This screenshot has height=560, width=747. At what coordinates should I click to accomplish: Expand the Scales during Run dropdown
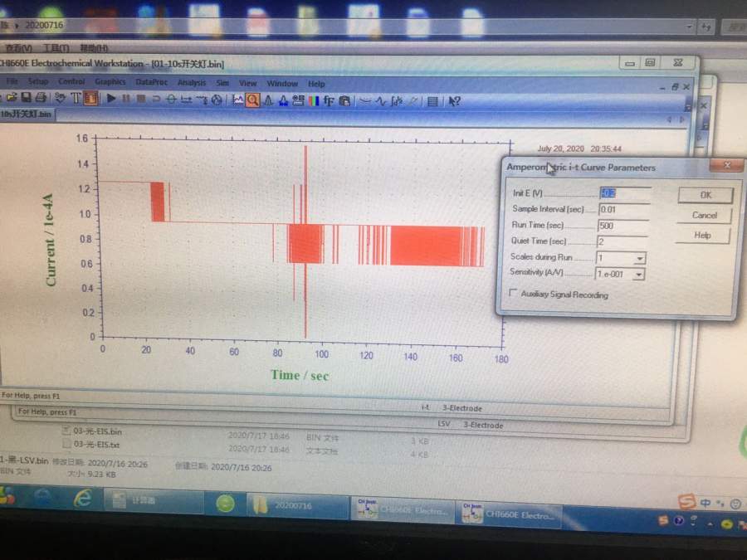coord(639,258)
